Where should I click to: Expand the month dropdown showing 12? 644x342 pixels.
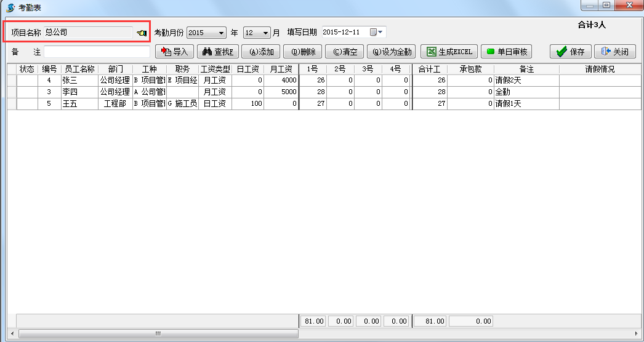pos(266,33)
